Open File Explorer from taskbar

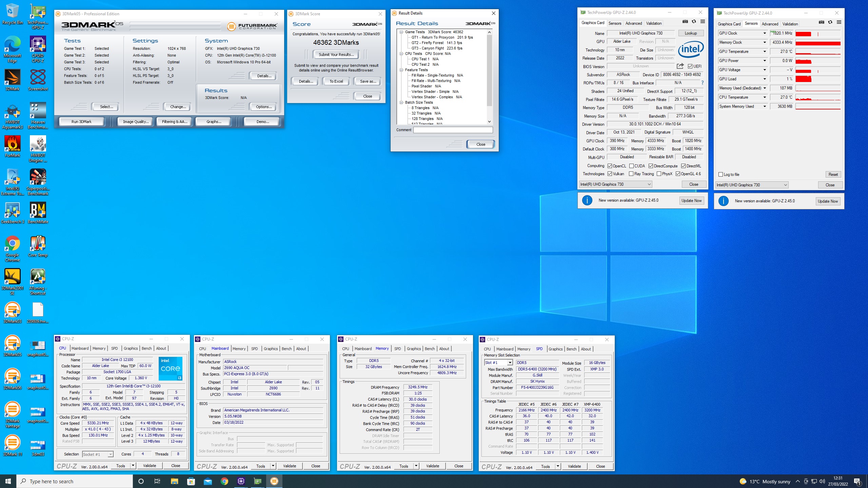(x=174, y=481)
